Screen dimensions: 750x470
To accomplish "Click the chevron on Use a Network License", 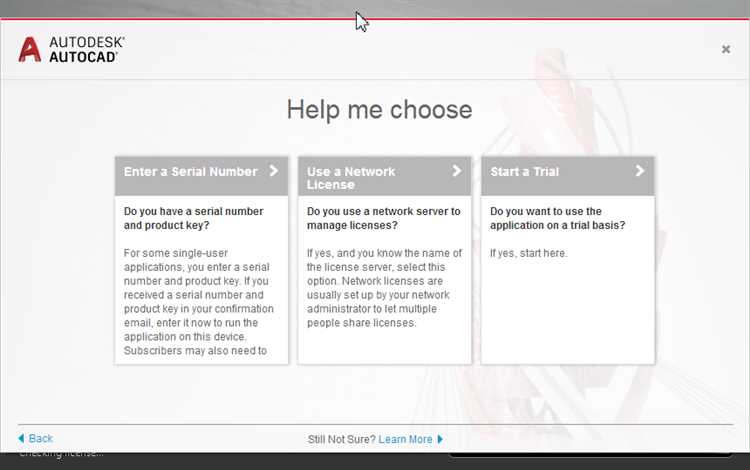I will click(457, 171).
